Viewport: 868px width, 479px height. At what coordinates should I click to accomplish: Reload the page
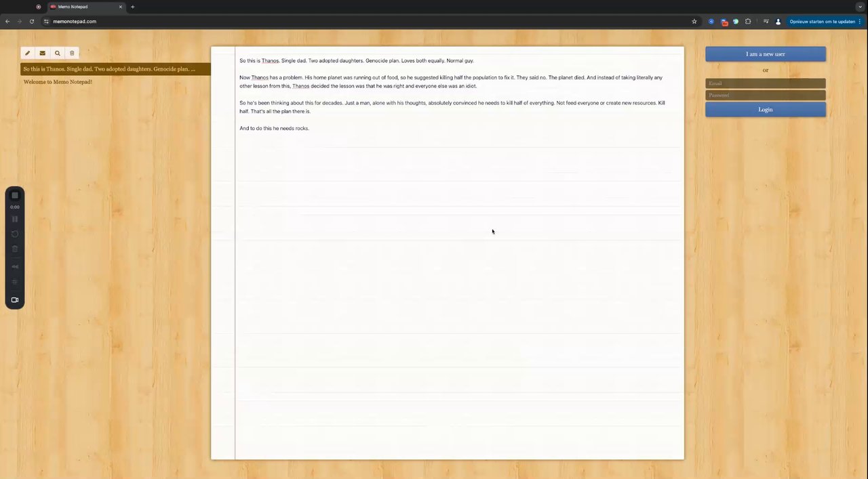tap(31, 22)
